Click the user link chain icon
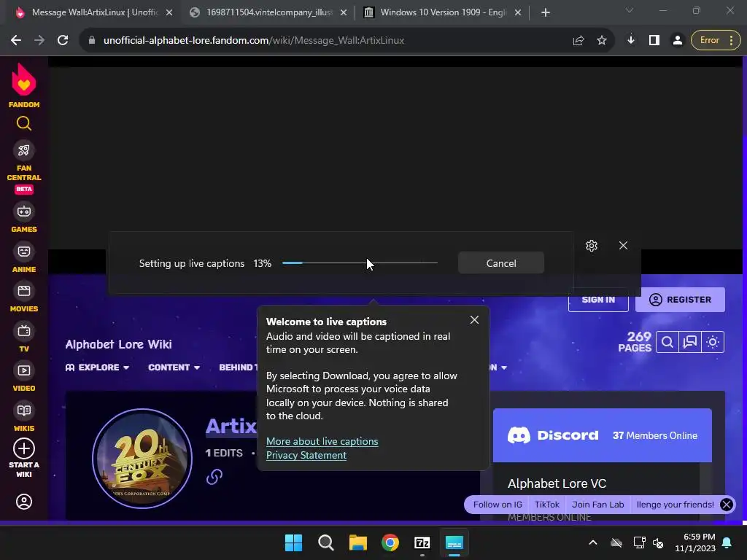Viewport: 747px width, 560px height. tap(214, 477)
